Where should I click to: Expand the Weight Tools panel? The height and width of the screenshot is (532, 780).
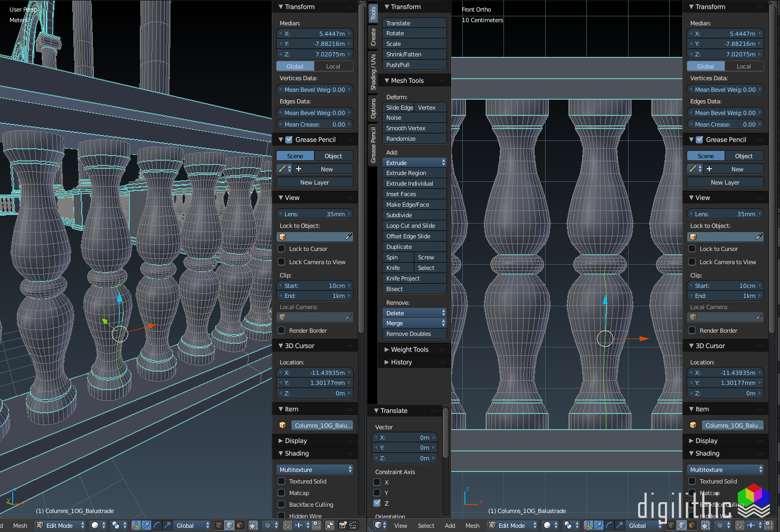coord(409,350)
